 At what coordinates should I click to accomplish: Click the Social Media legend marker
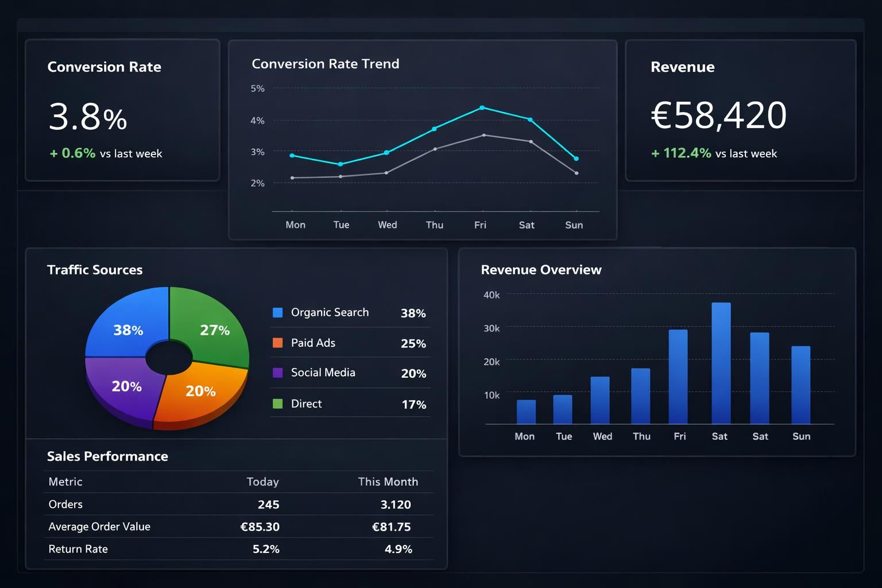(278, 373)
